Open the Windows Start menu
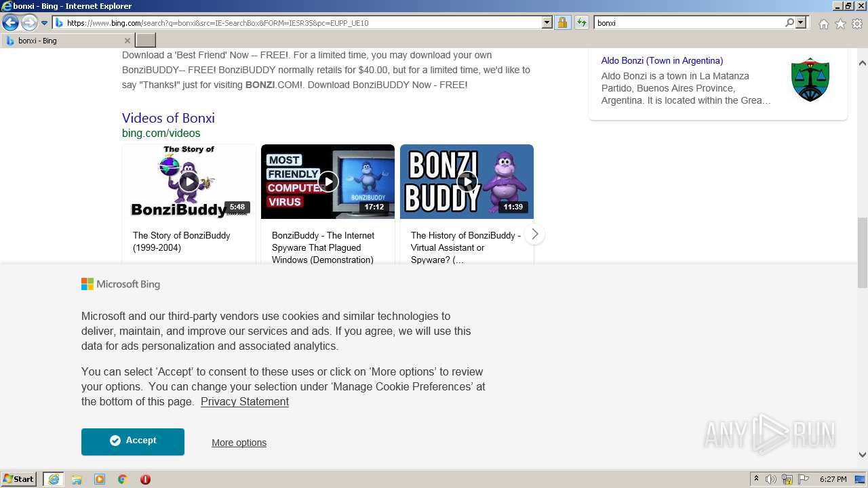The image size is (868, 488). [x=18, y=479]
